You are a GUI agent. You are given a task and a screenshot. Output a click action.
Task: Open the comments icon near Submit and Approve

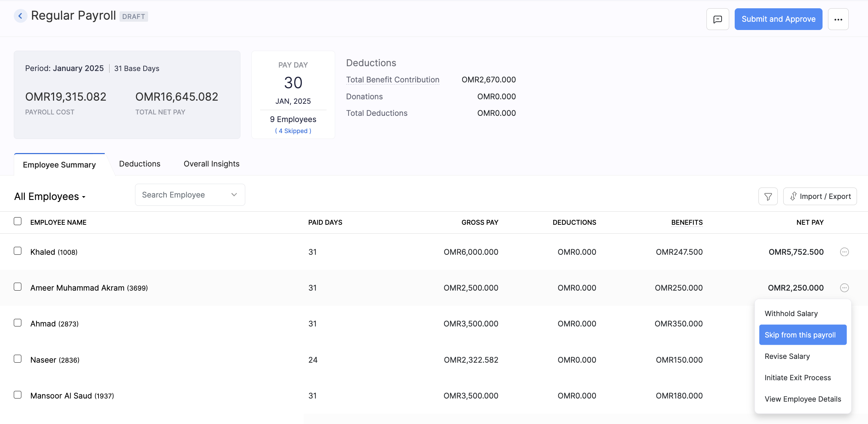(718, 19)
